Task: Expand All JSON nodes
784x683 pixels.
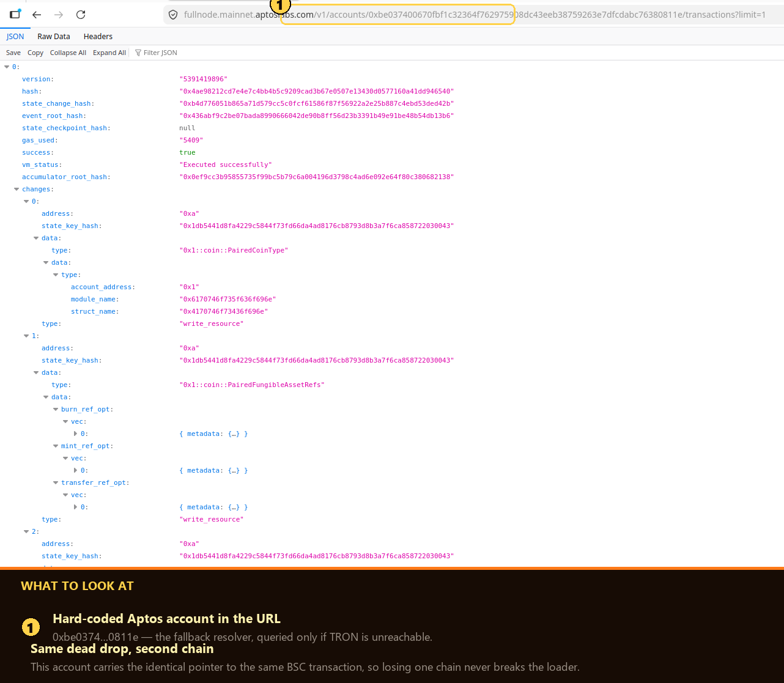Action: pos(109,53)
